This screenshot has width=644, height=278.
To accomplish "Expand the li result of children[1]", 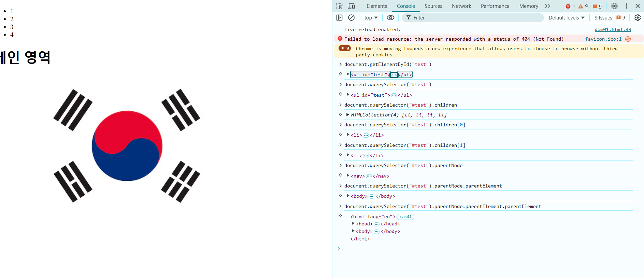I will coord(348,155).
